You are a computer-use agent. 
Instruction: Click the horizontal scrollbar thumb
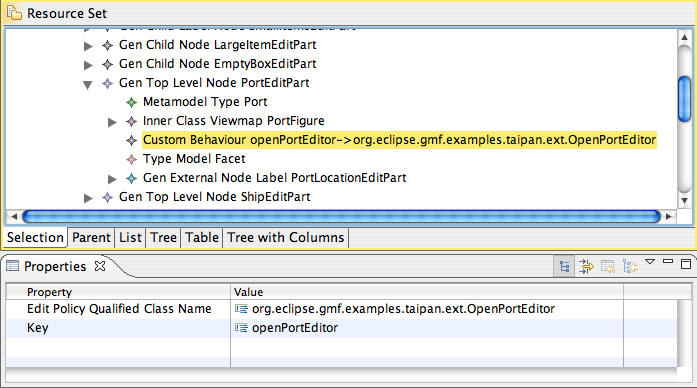pos(341,216)
